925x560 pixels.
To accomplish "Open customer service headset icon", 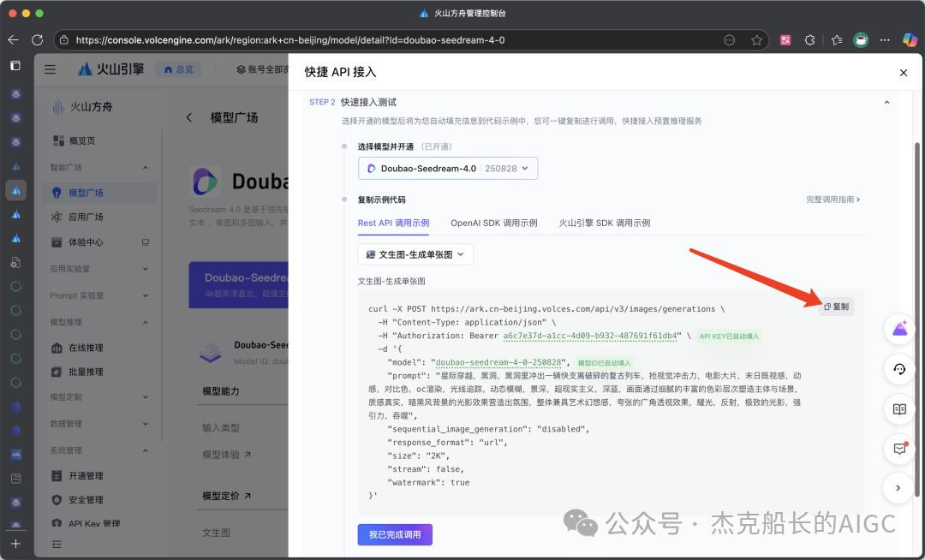I will tap(899, 369).
